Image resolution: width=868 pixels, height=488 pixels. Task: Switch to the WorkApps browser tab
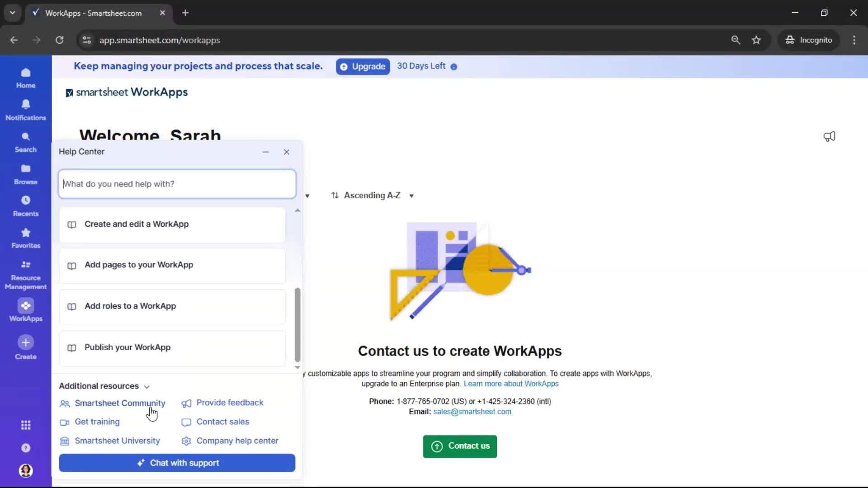click(93, 13)
